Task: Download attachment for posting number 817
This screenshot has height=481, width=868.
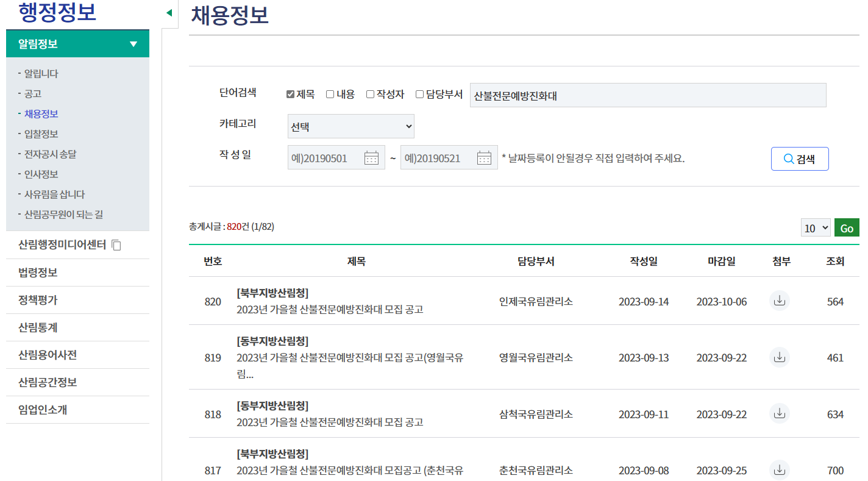Action: pyautogui.click(x=779, y=469)
